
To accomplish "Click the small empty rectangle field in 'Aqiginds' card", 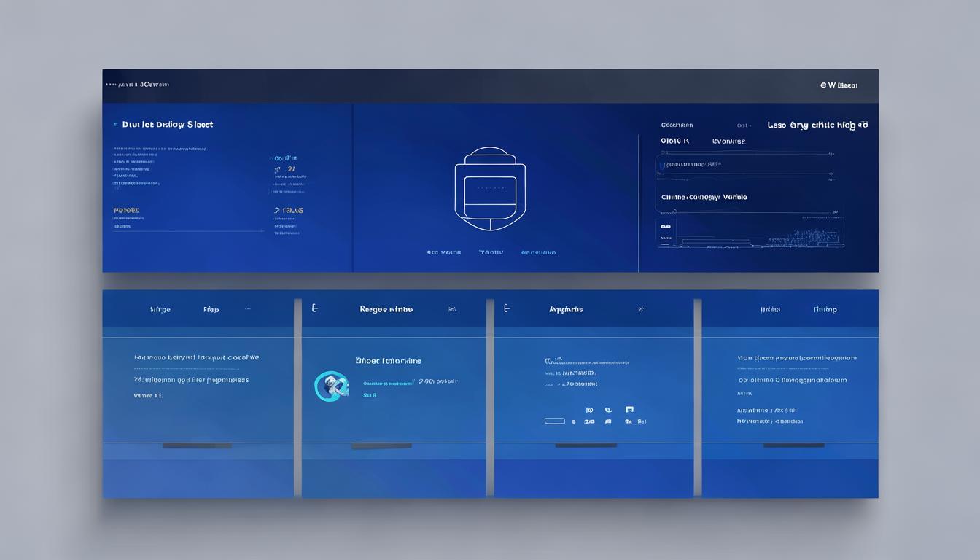I will (555, 421).
